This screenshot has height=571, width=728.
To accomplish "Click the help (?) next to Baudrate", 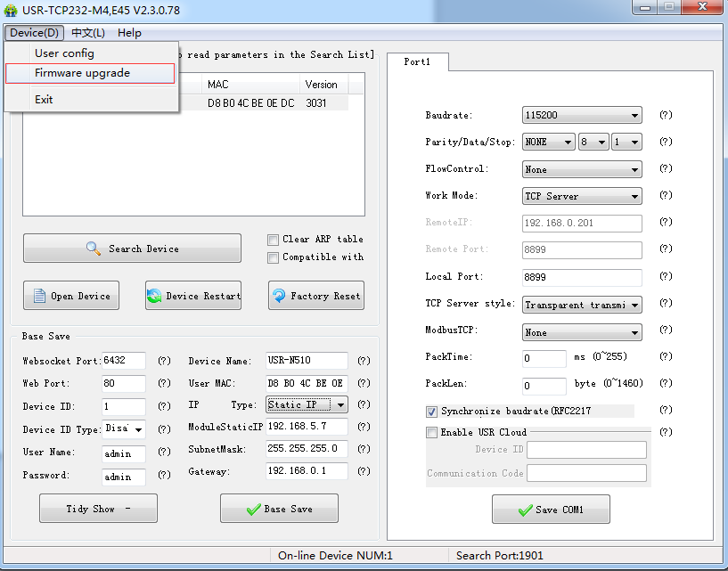I will [x=666, y=115].
